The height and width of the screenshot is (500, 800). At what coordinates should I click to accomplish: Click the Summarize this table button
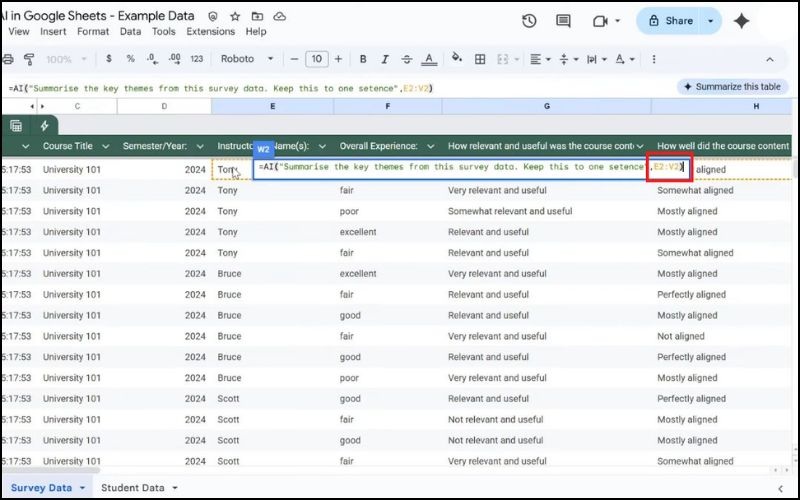(x=731, y=87)
